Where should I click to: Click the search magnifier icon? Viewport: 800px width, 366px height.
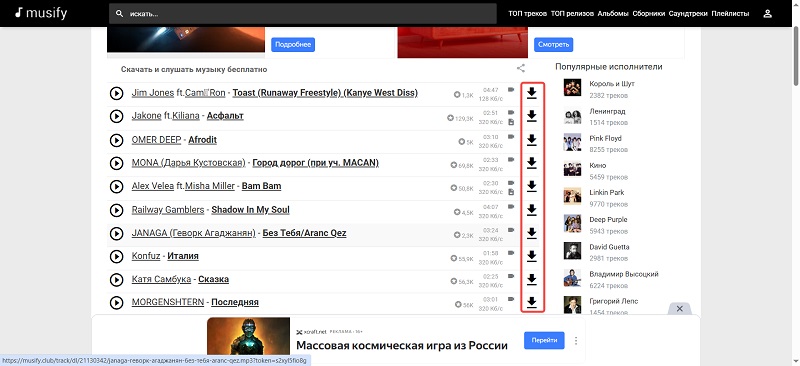[119, 14]
